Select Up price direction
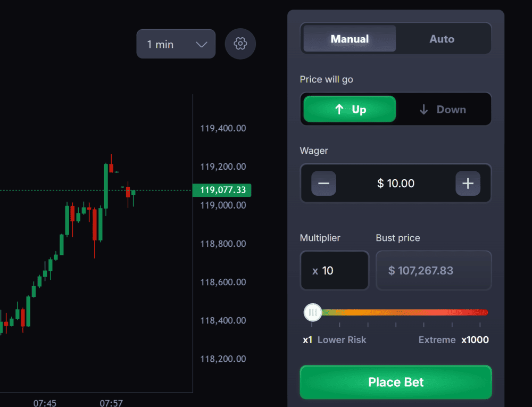 coord(350,110)
